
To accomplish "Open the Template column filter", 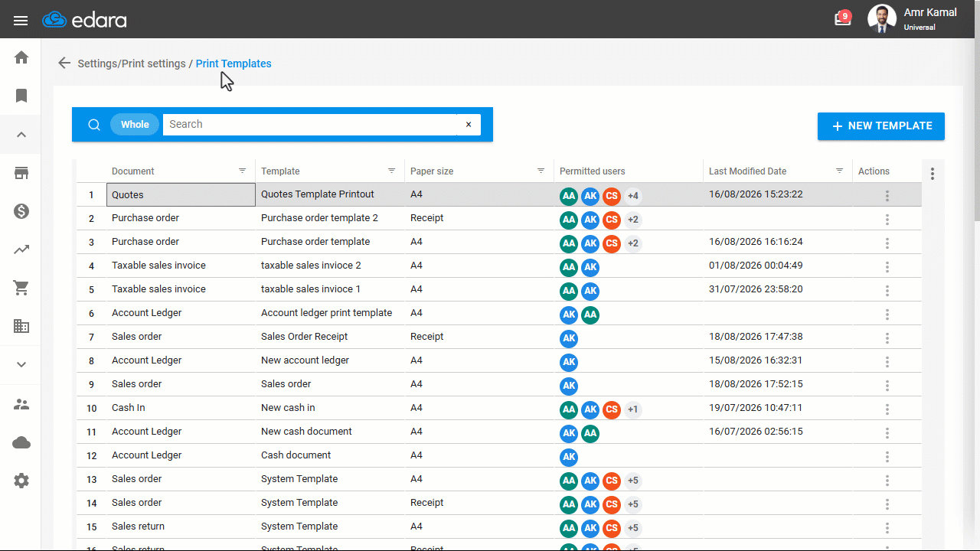I will [x=392, y=171].
